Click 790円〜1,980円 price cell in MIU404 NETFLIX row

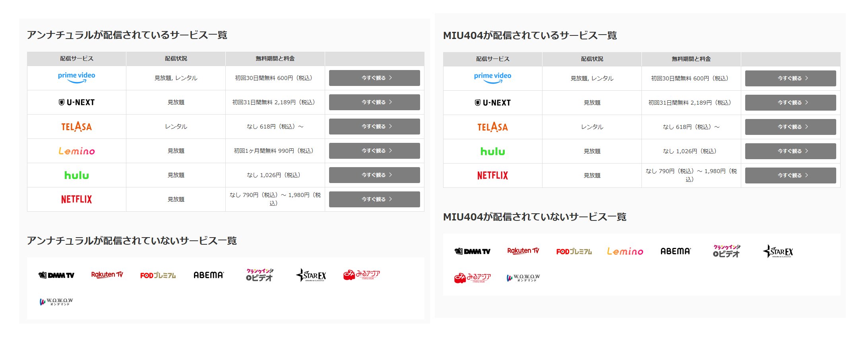[691, 175]
